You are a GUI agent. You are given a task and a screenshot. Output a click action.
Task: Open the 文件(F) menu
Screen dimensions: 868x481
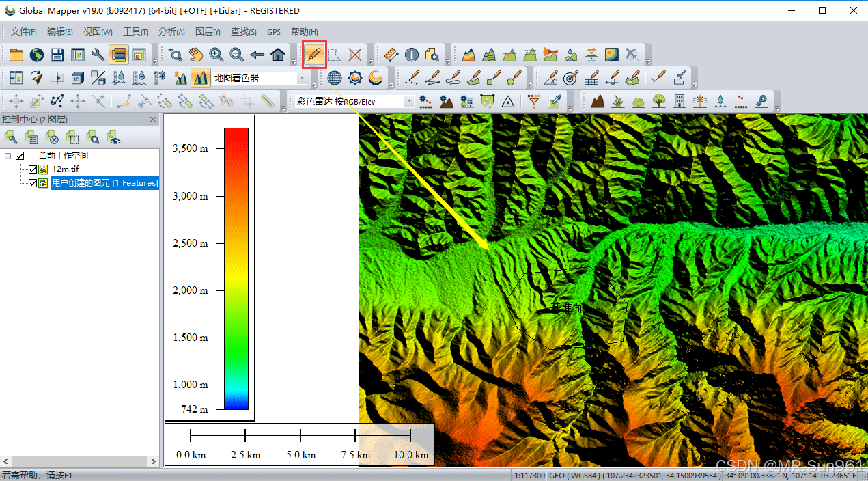click(x=24, y=31)
